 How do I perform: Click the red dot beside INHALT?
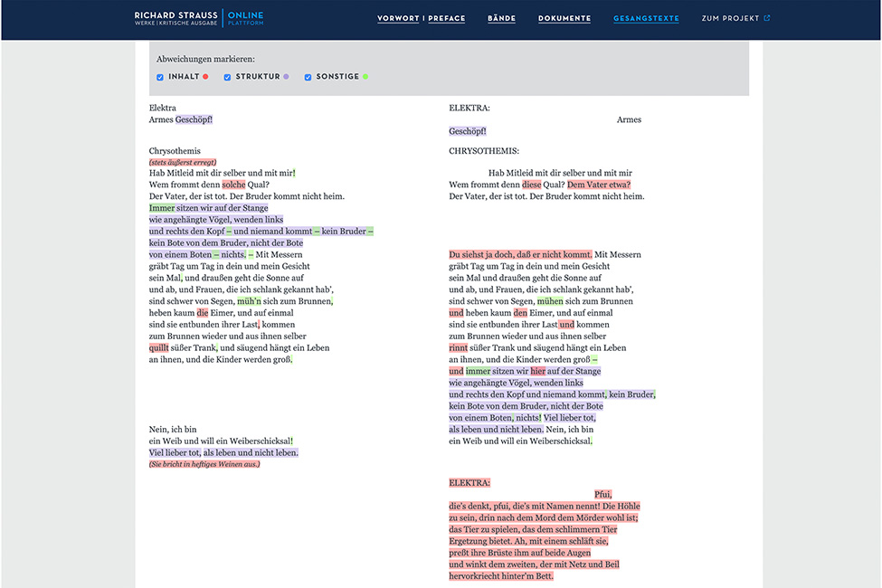point(205,76)
